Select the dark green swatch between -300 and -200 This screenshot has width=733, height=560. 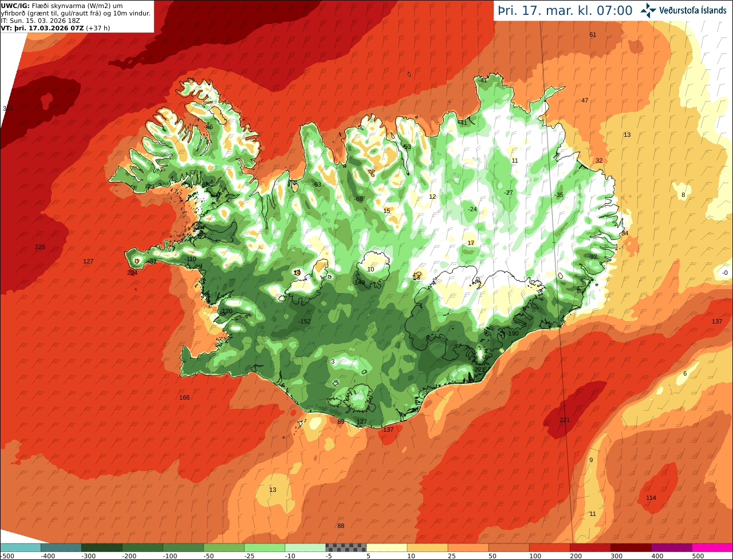(x=102, y=547)
